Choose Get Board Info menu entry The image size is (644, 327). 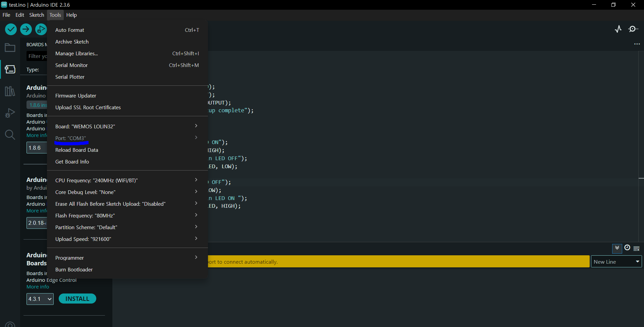tap(127, 161)
